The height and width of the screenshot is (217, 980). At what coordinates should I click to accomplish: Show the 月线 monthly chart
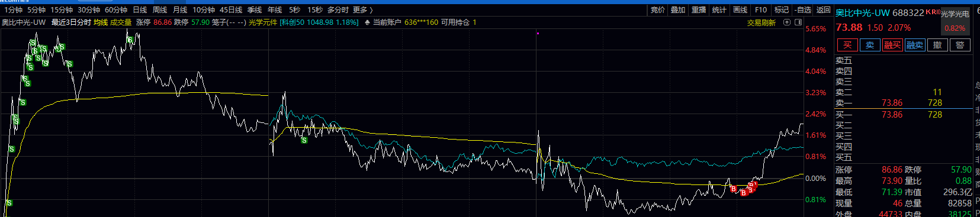pos(180,10)
